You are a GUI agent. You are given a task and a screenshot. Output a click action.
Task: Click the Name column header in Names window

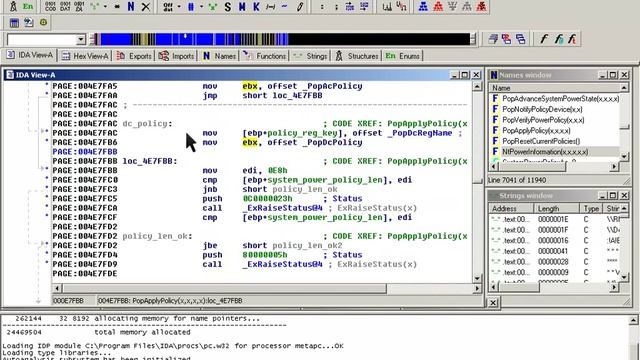tap(555, 88)
